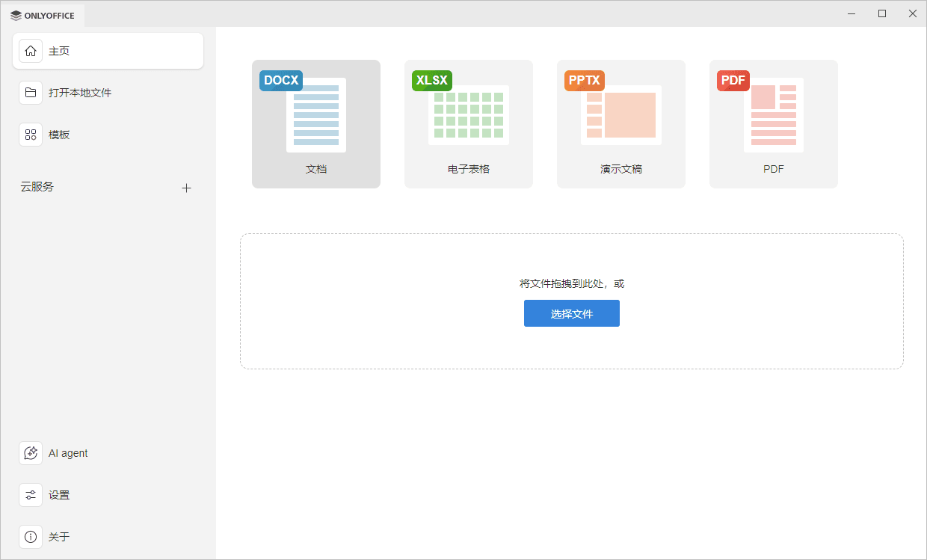
Task: Click the ONLYOFFICE logo tab
Action: 43,15
